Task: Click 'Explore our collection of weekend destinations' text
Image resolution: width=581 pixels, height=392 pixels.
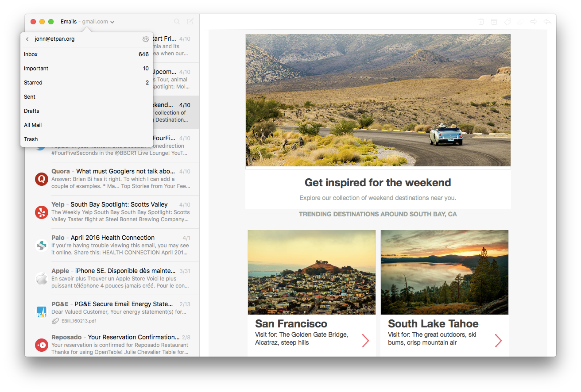Action: point(378,198)
